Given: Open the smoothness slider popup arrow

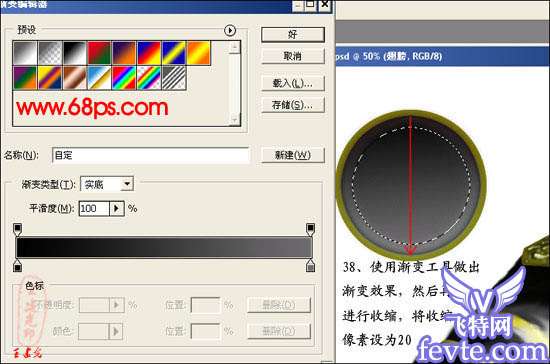Looking at the screenshot, I should pos(117,209).
